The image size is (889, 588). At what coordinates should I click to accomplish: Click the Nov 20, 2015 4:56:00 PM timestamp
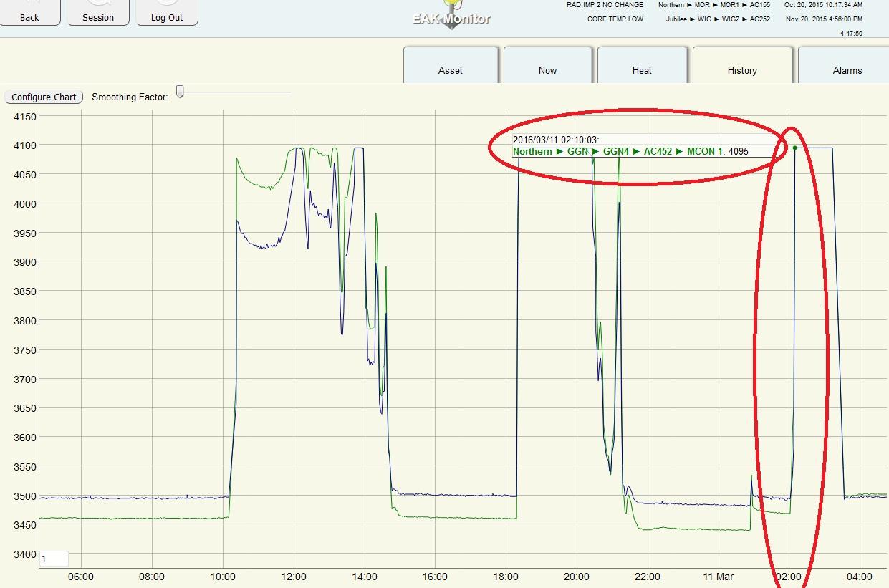pos(825,19)
